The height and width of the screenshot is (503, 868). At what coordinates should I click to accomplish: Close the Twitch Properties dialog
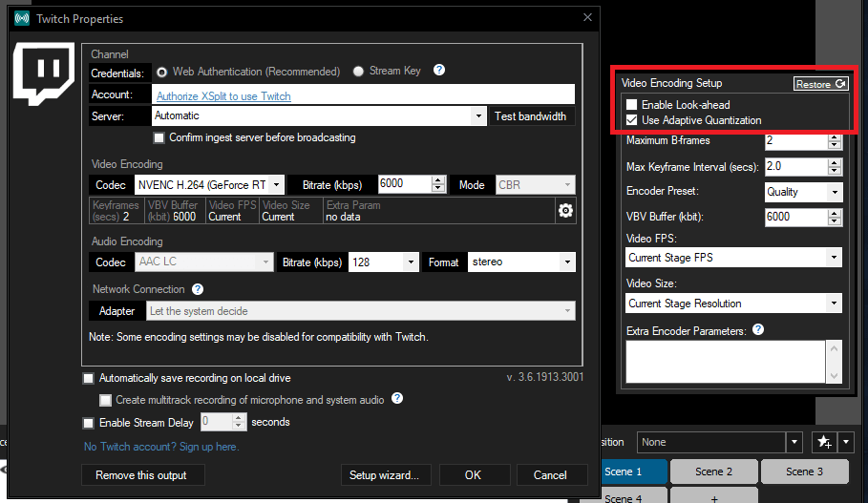[587, 18]
